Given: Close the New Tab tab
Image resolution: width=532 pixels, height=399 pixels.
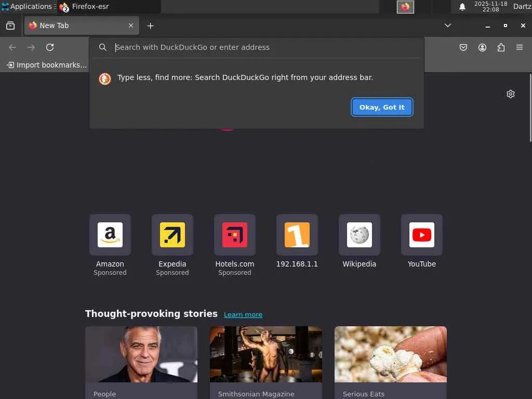Looking at the screenshot, I should click(130, 25).
